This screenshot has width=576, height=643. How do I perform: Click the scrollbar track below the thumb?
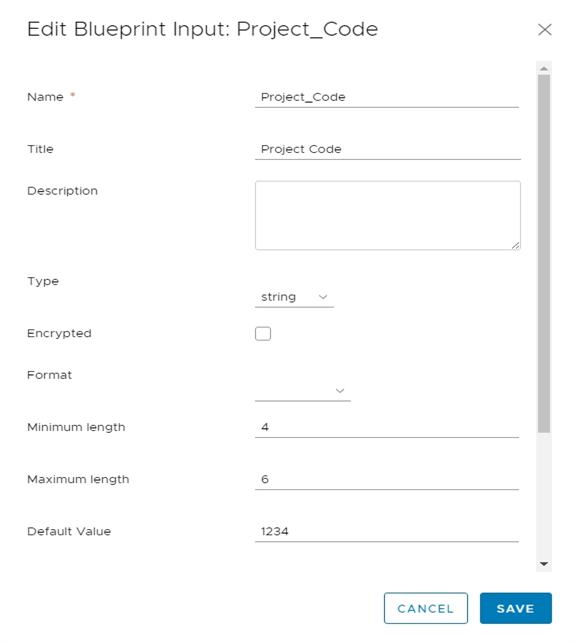pos(544,494)
